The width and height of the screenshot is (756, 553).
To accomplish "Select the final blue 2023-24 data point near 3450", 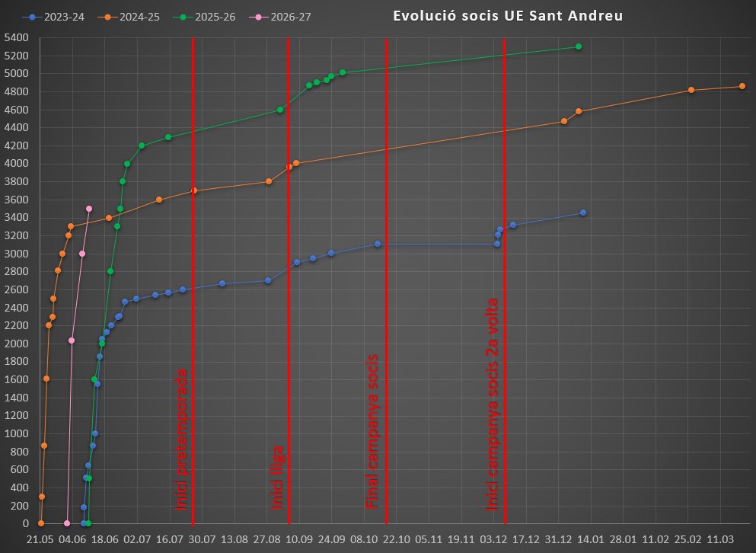I will (x=583, y=213).
